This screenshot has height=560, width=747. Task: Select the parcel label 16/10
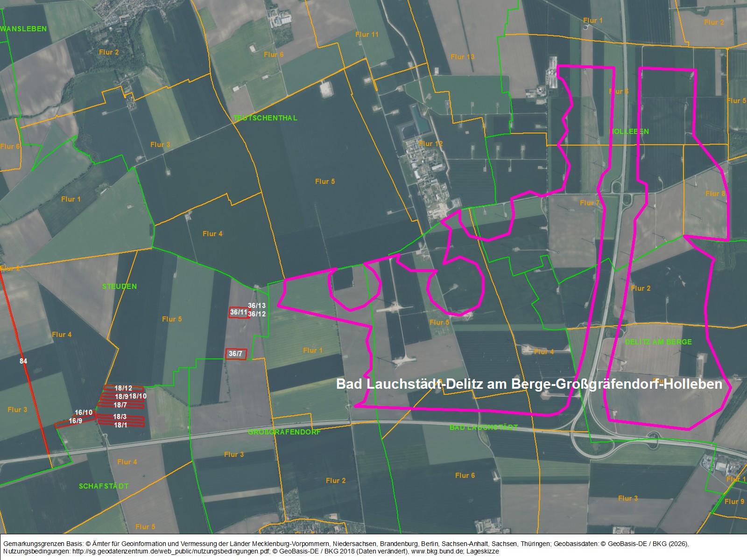(84, 413)
